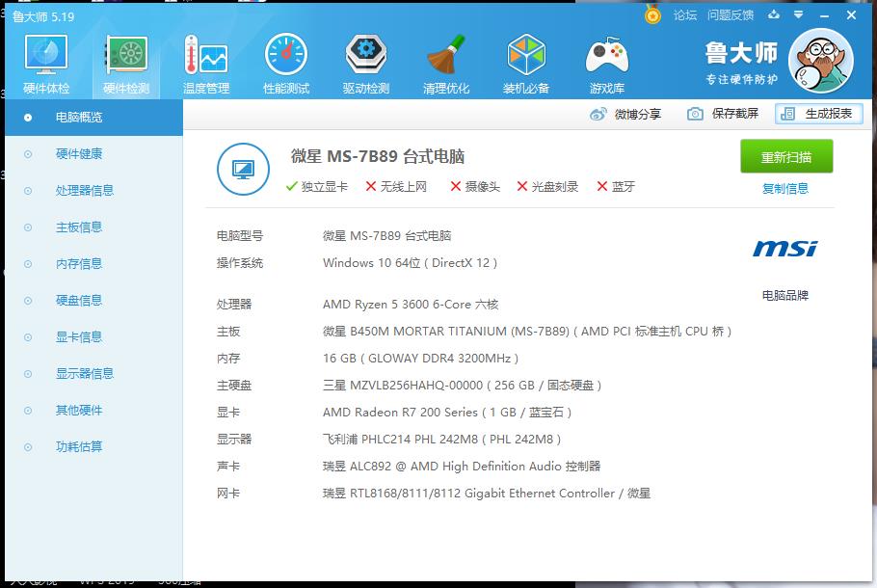This screenshot has height=588, width=877.
Task: Click 瑞昱 RTL8168 network card value
Action: coord(487,494)
